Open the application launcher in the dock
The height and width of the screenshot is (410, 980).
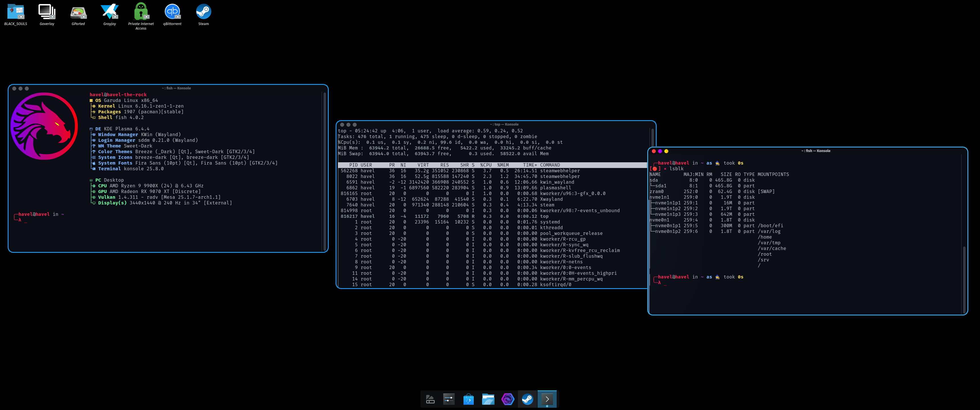(x=430, y=399)
